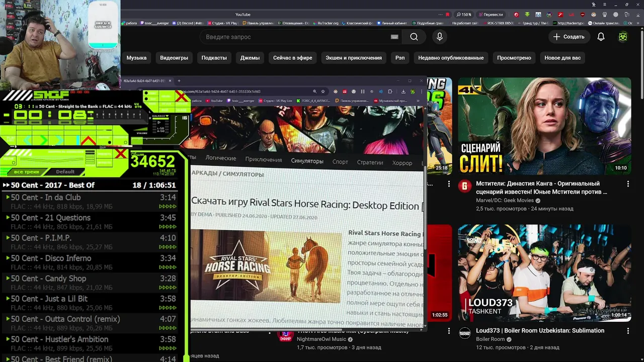Click the YouTube search magnifier button
The image size is (644, 362).
pyautogui.click(x=414, y=37)
